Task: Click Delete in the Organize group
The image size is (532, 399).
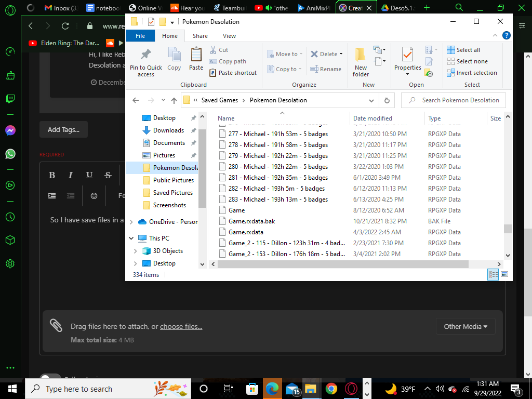Action: point(327,54)
